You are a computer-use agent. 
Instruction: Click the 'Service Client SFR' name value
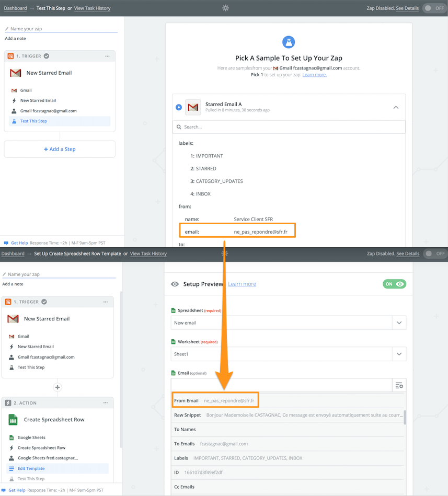pos(253,219)
